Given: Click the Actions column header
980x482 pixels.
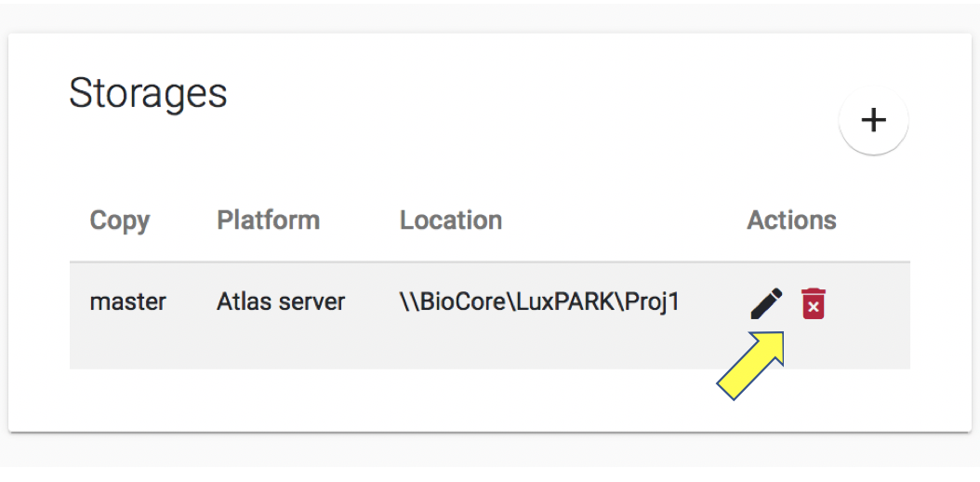Looking at the screenshot, I should [791, 221].
